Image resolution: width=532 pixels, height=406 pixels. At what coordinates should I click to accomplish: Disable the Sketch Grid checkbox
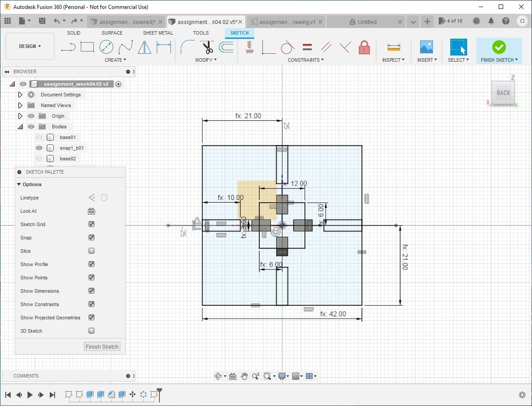coord(91,224)
